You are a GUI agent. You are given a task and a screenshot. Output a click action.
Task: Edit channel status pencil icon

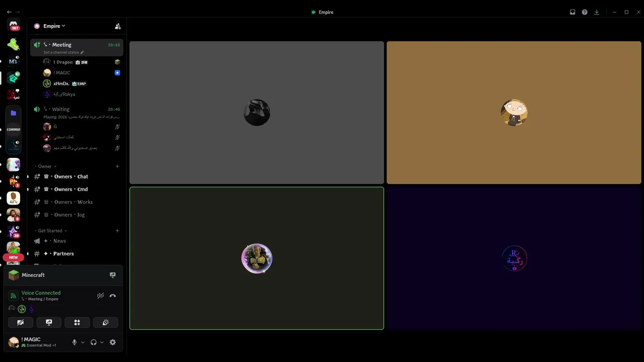click(82, 52)
